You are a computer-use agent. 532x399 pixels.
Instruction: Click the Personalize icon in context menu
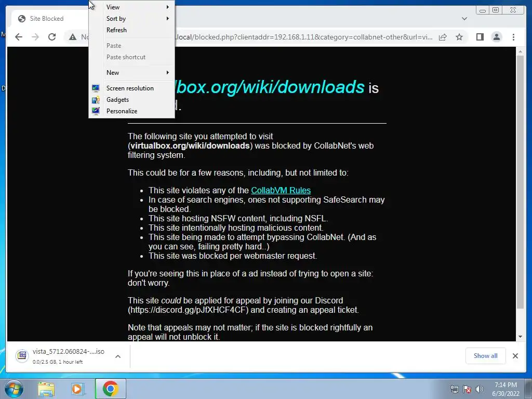coord(96,111)
